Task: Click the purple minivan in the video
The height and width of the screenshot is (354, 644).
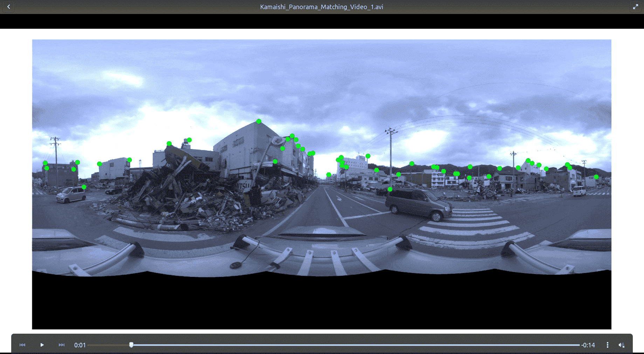Action: pos(418,204)
